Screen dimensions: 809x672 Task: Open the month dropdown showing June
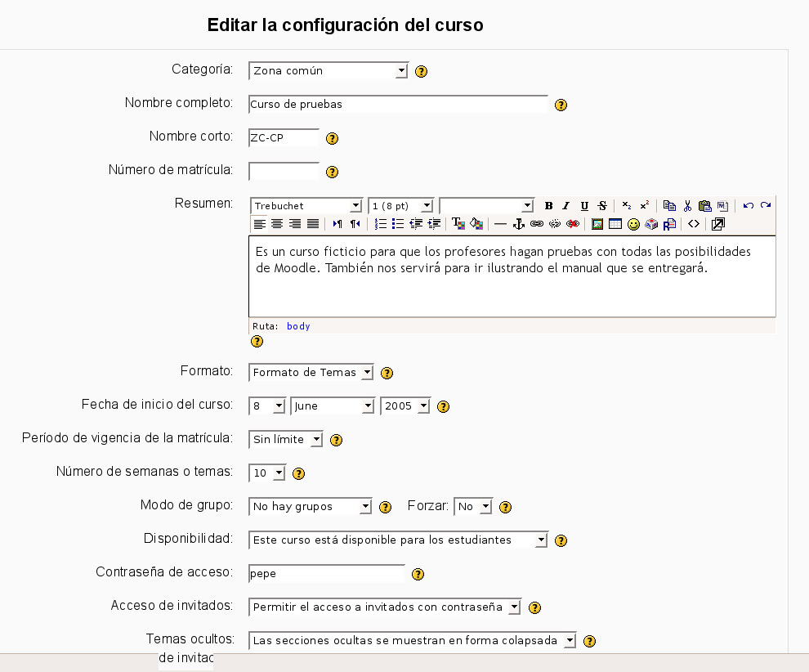pos(331,405)
